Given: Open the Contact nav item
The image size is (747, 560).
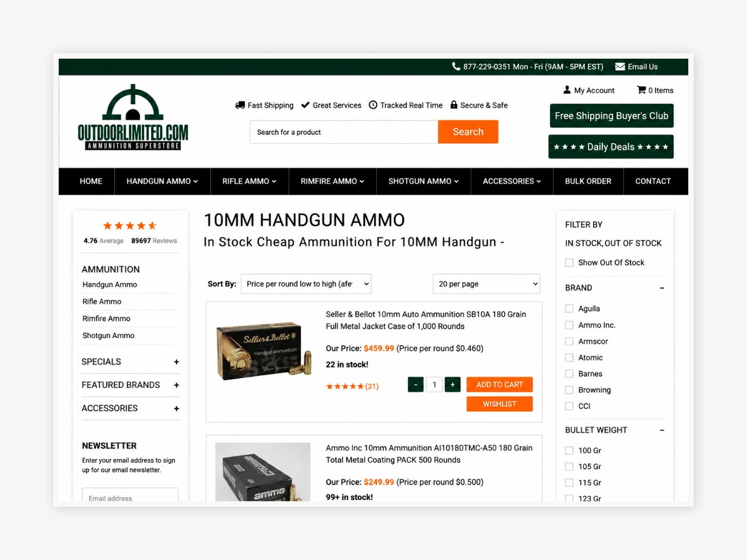Looking at the screenshot, I should (x=653, y=181).
